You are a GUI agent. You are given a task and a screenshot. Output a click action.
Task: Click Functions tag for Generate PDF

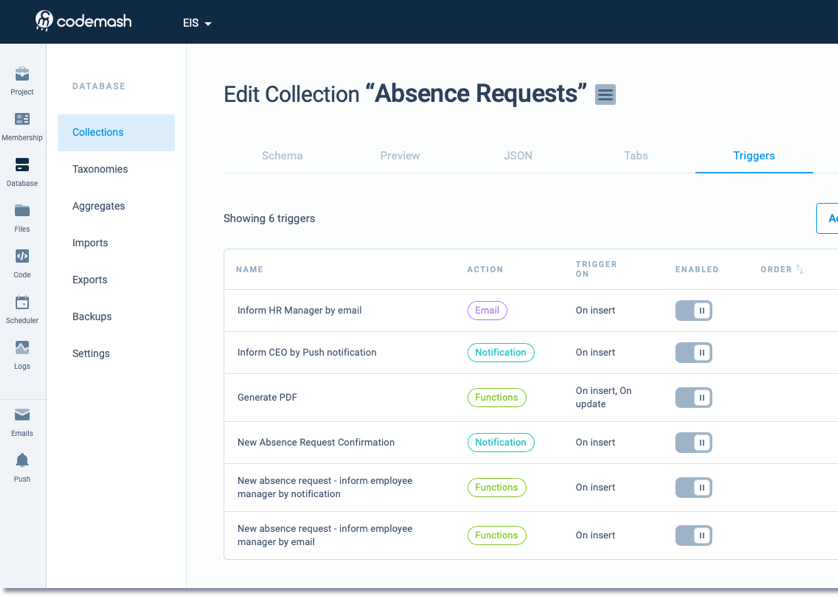[x=496, y=397]
